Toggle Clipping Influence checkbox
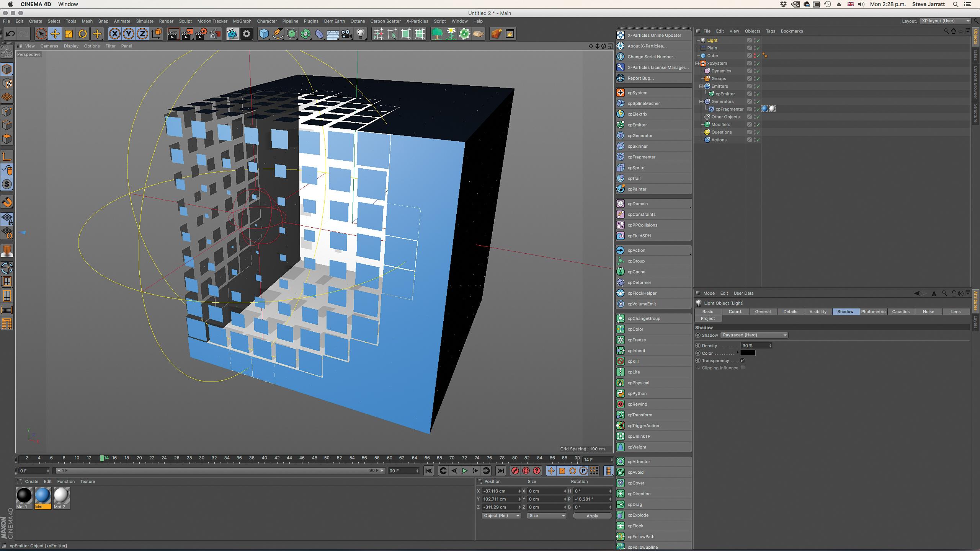The width and height of the screenshot is (980, 551). (x=743, y=367)
